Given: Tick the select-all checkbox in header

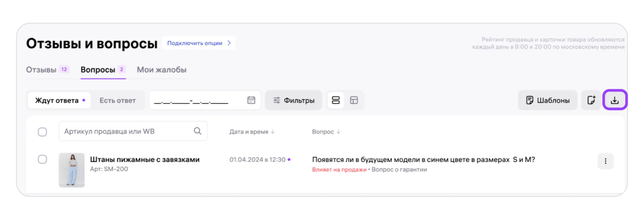Looking at the screenshot, I should (43, 132).
